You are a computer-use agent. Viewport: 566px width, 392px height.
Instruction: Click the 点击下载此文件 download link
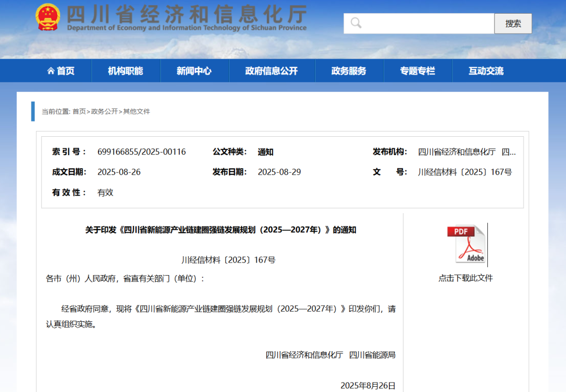(465, 278)
